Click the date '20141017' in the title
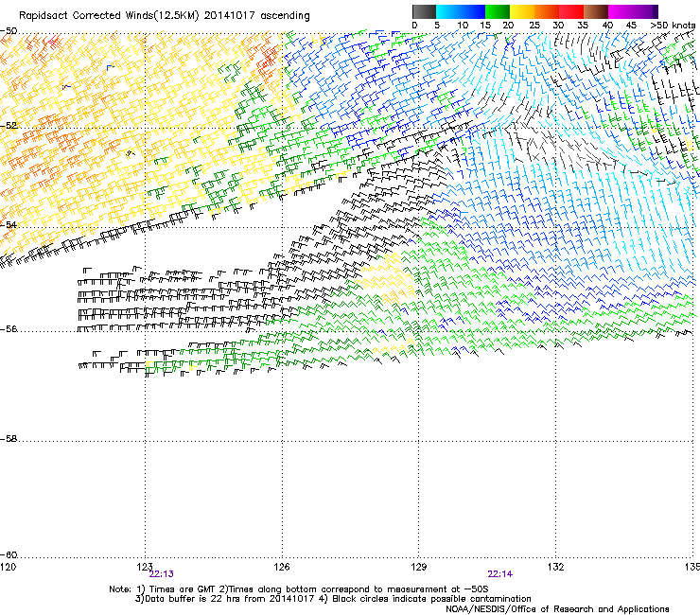This screenshot has width=700, height=615. tap(230, 16)
